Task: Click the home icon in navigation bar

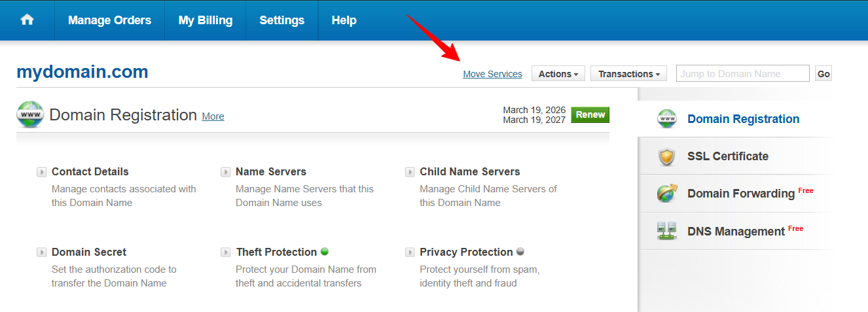Action: coord(27,20)
